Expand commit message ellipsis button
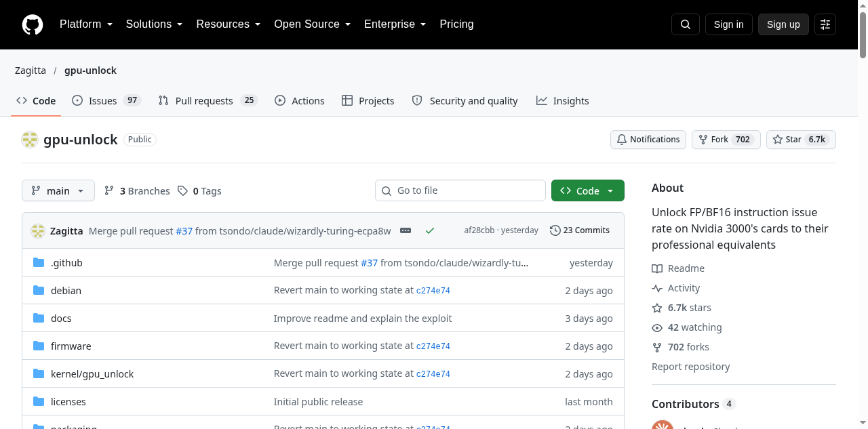This screenshot has height=429, width=868. 406,230
